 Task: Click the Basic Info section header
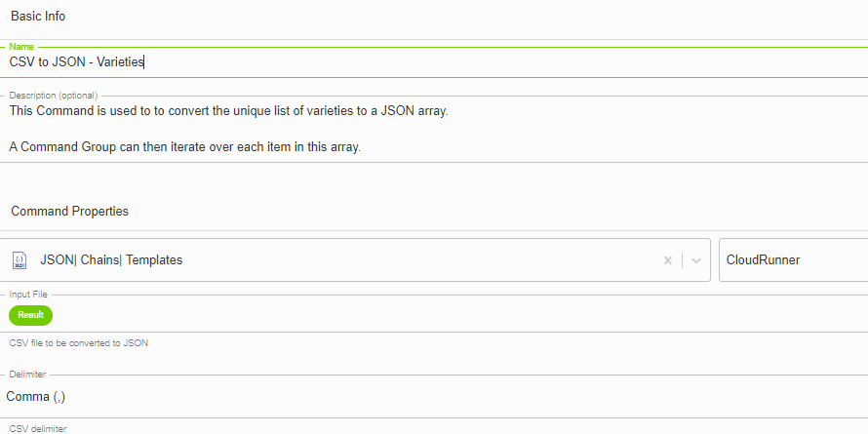[x=38, y=16]
